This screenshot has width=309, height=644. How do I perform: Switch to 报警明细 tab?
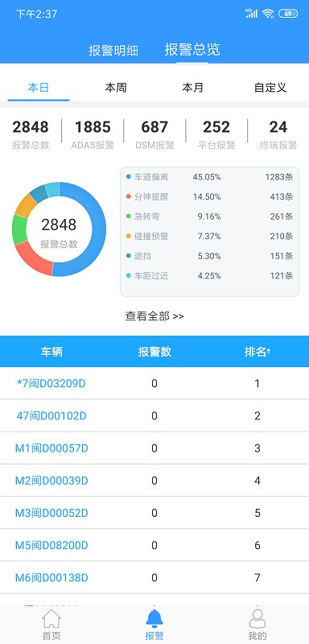coord(113,51)
